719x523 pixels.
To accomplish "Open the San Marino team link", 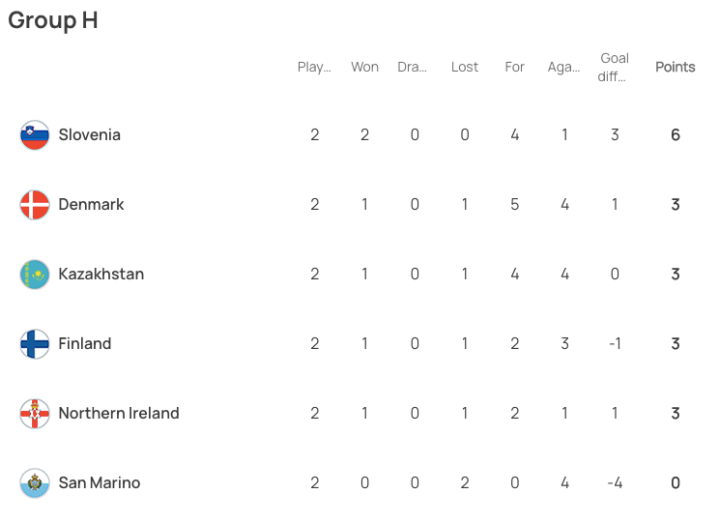I will point(99,483).
